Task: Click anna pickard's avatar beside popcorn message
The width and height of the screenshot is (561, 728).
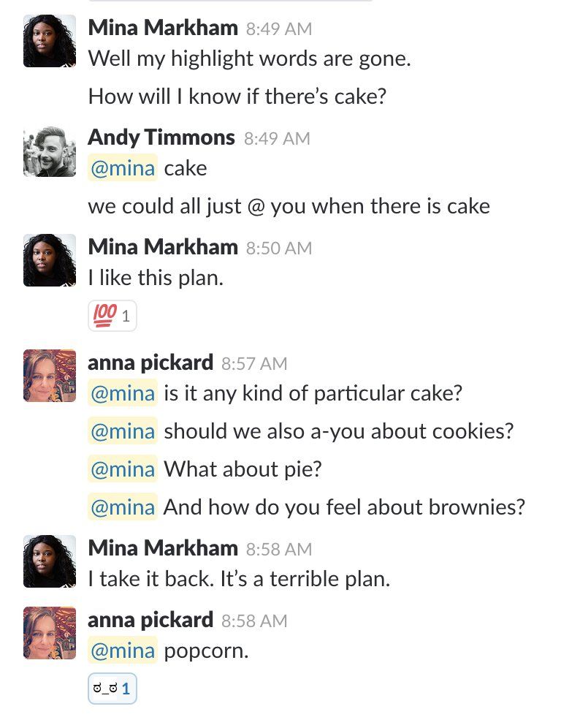Action: click(50, 633)
